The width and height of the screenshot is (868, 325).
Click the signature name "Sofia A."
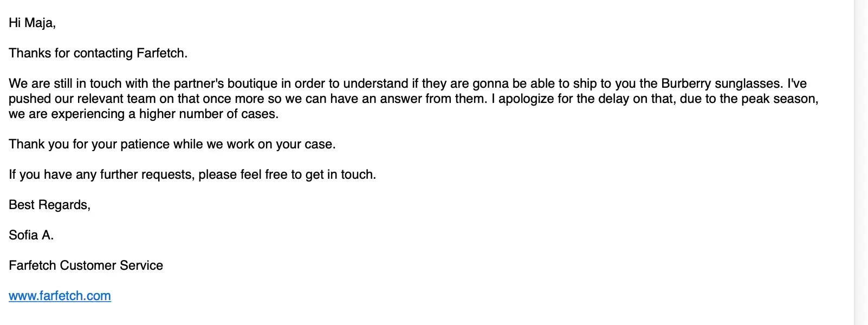(x=31, y=235)
